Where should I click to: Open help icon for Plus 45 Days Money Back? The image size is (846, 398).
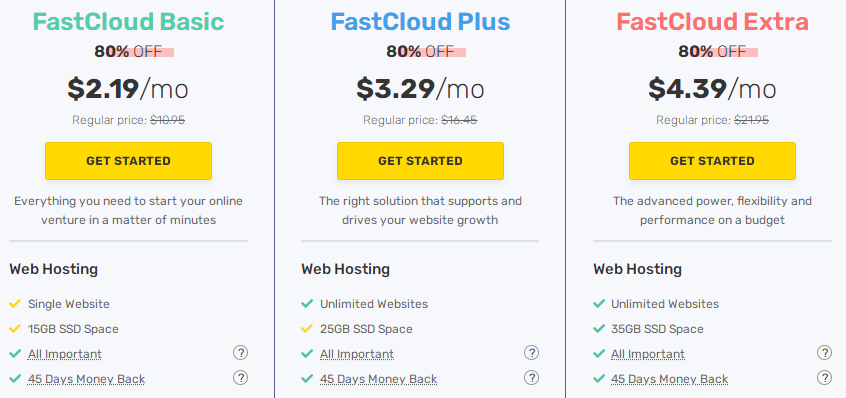click(531, 378)
